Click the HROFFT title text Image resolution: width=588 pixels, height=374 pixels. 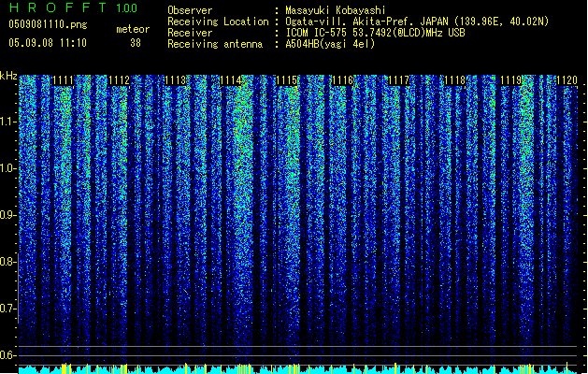[x=58, y=7]
